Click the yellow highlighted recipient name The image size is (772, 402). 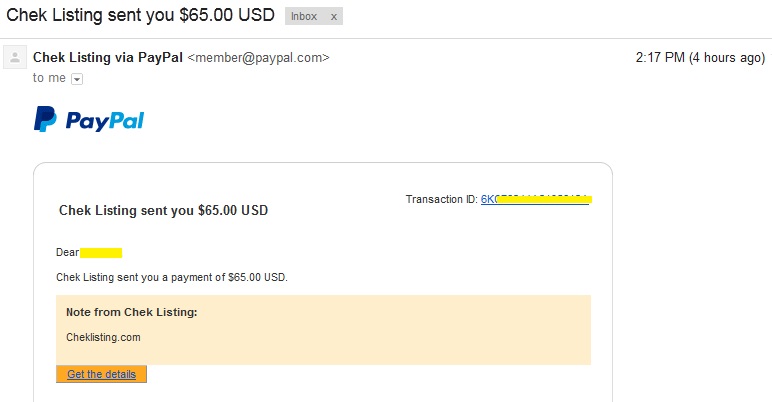[101, 252]
